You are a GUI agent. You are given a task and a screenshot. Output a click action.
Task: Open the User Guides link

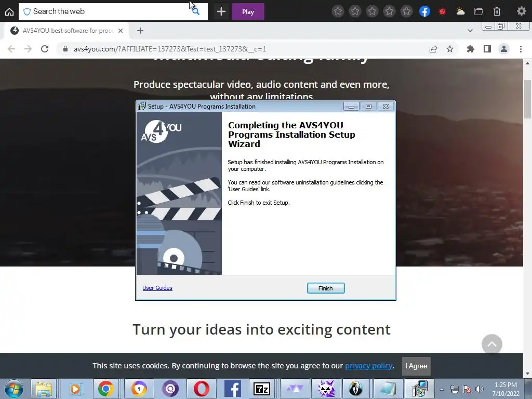tap(157, 288)
